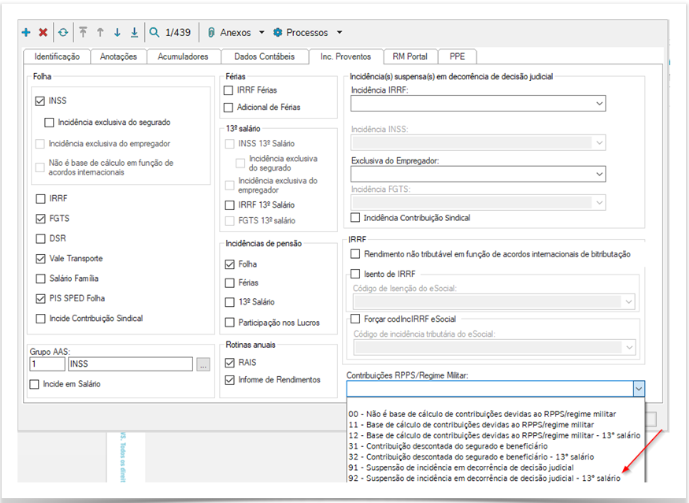Select option 12 - Base de cálculo 13° salário
Screen dimensions: 689x503
pyautogui.click(x=494, y=435)
